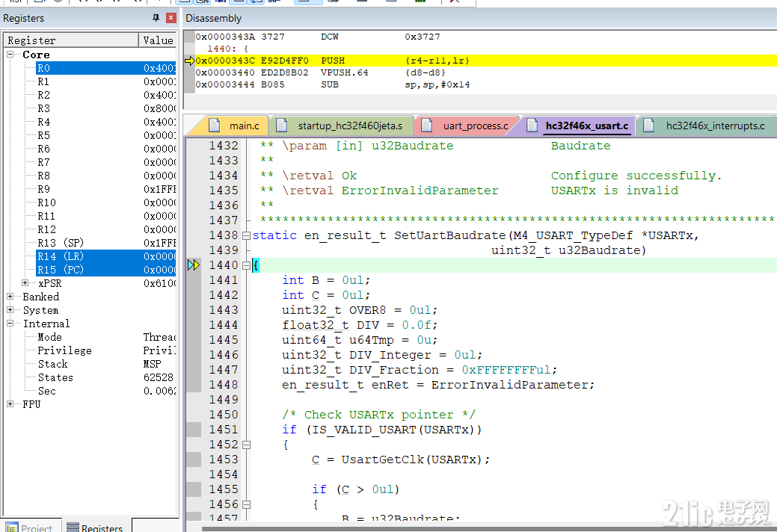Switch to the Project tab at bottom
The width and height of the screenshot is (777, 532).
pyautogui.click(x=31, y=527)
